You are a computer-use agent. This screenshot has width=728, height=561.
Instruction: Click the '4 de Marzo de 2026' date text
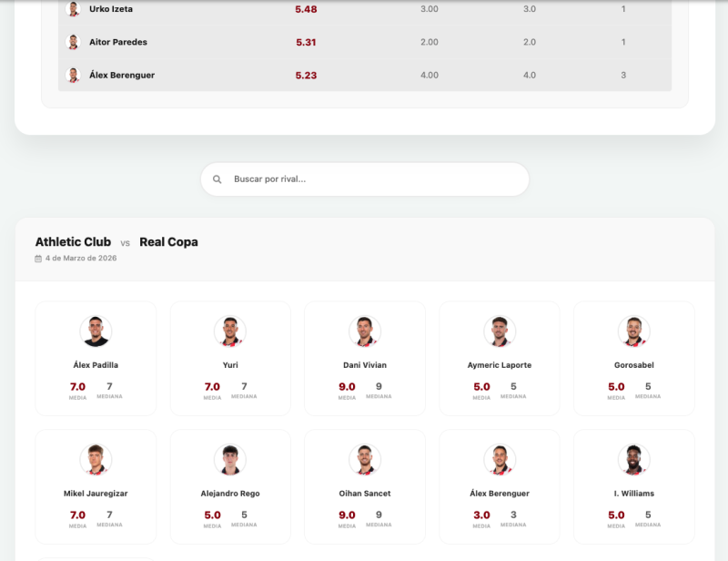[x=81, y=258]
